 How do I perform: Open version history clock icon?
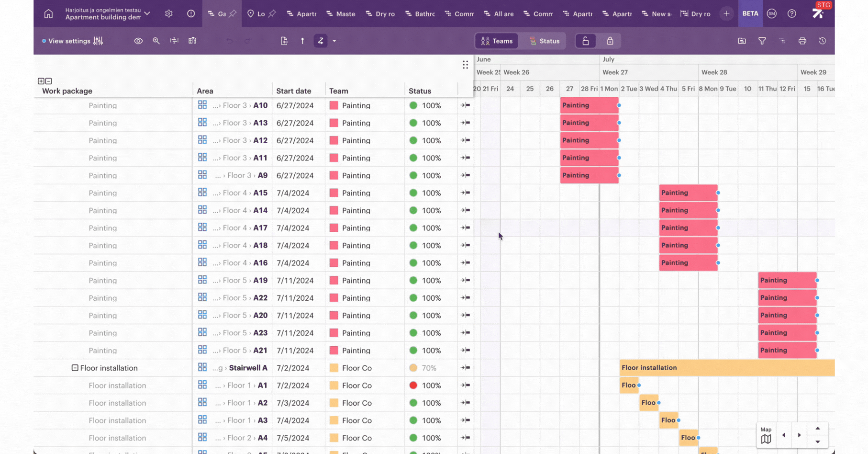coord(822,41)
